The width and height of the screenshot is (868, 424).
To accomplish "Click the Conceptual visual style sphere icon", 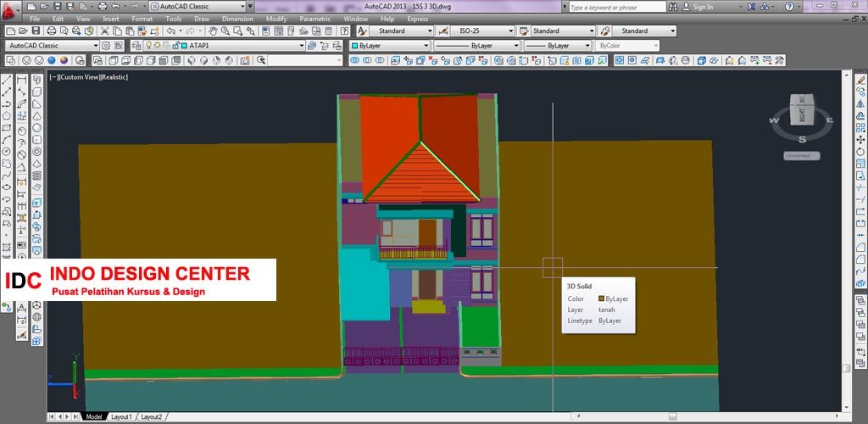I will [x=64, y=60].
